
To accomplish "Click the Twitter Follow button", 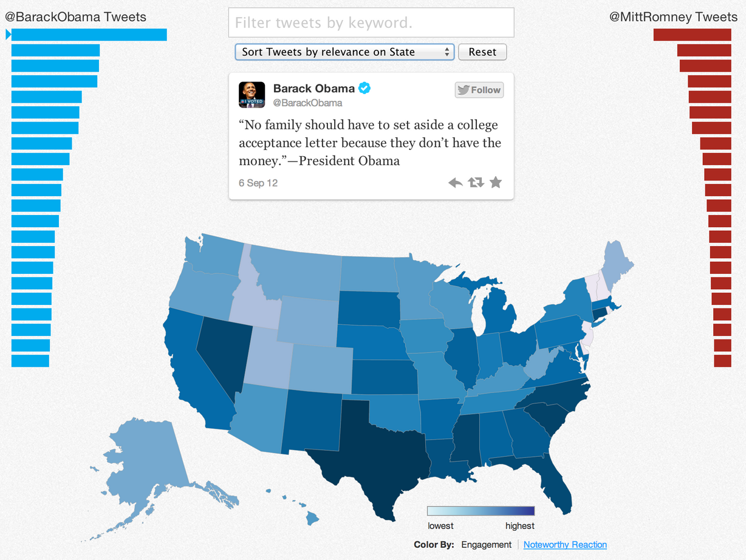I will pyautogui.click(x=479, y=90).
